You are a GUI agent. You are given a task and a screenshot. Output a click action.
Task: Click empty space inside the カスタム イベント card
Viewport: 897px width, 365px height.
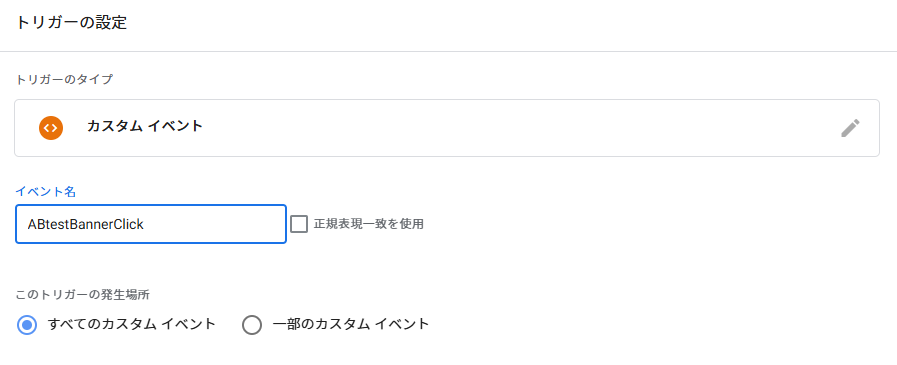pos(515,128)
